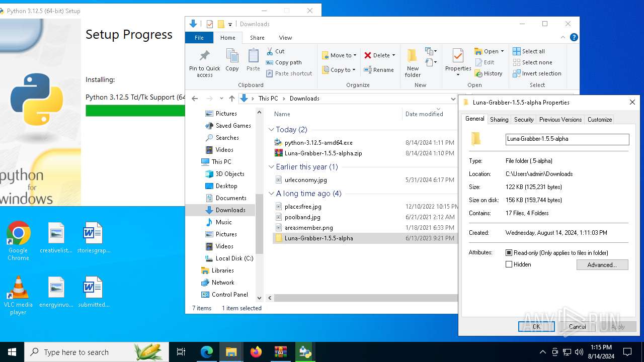
Task: Open the Previous Versions tab
Action: coord(560,120)
